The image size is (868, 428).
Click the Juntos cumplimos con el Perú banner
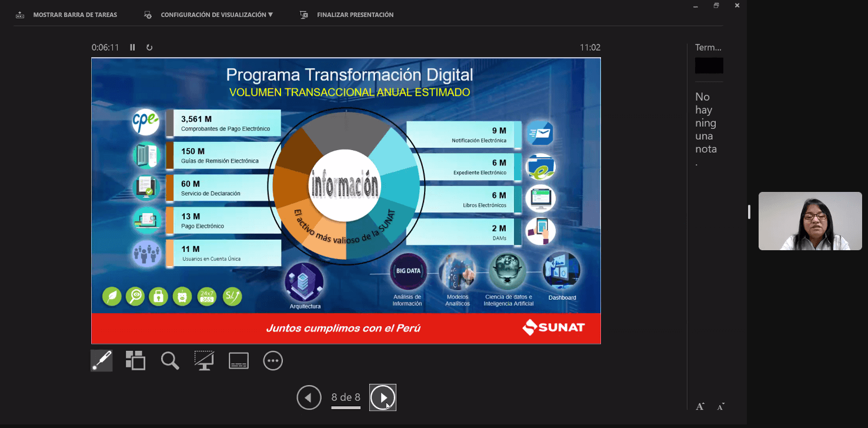tap(343, 329)
